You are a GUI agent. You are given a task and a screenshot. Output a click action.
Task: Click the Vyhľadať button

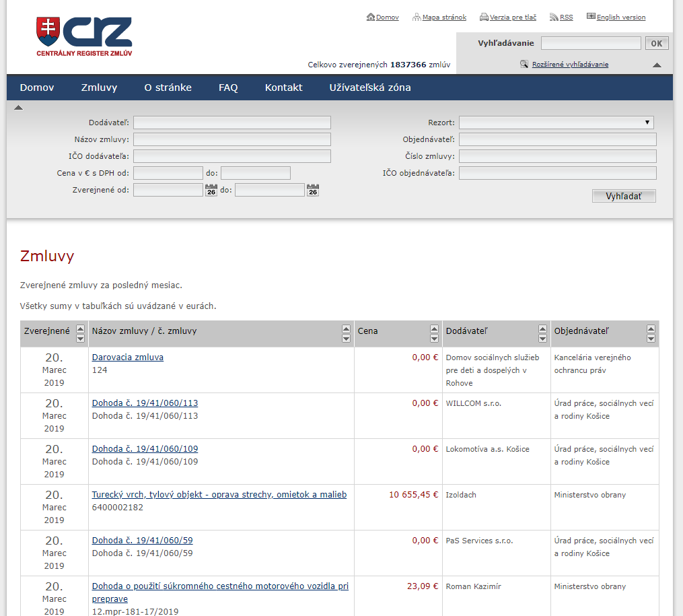click(x=624, y=196)
